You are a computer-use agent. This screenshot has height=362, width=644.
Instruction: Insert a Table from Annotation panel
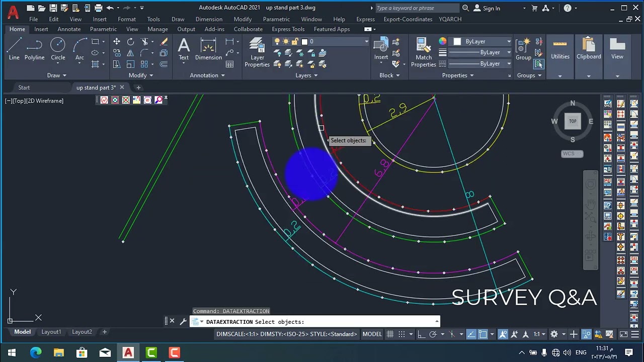(230, 64)
